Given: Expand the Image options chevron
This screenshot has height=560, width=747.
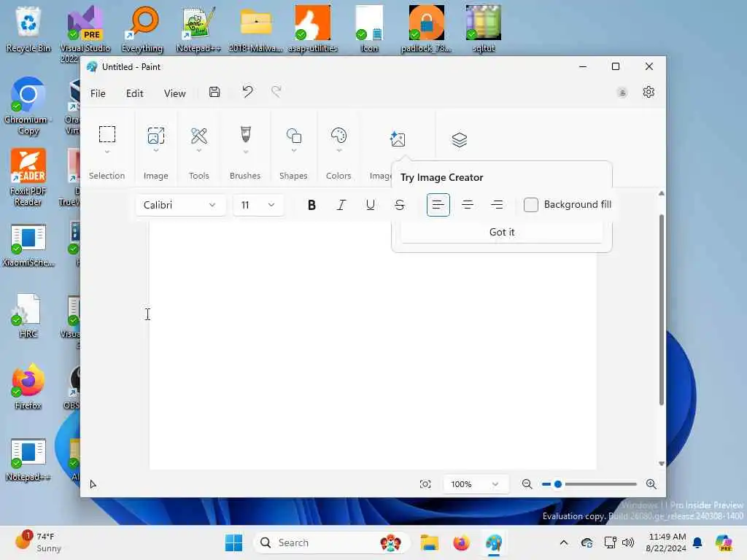Looking at the screenshot, I should (156, 150).
